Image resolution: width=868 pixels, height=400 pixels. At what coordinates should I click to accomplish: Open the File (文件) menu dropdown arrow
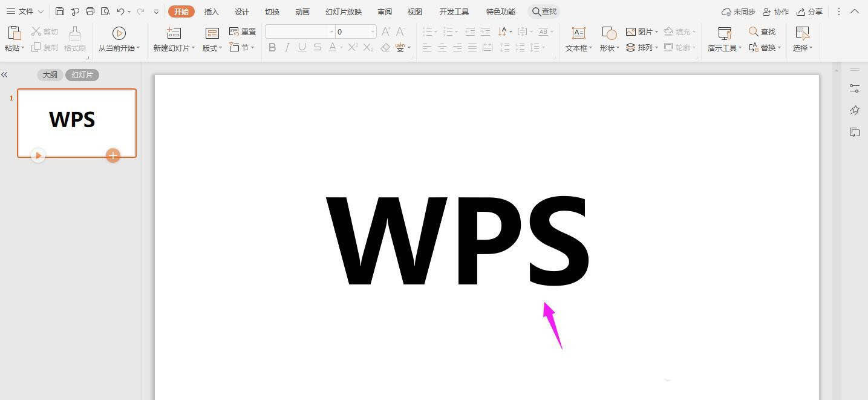[41, 11]
